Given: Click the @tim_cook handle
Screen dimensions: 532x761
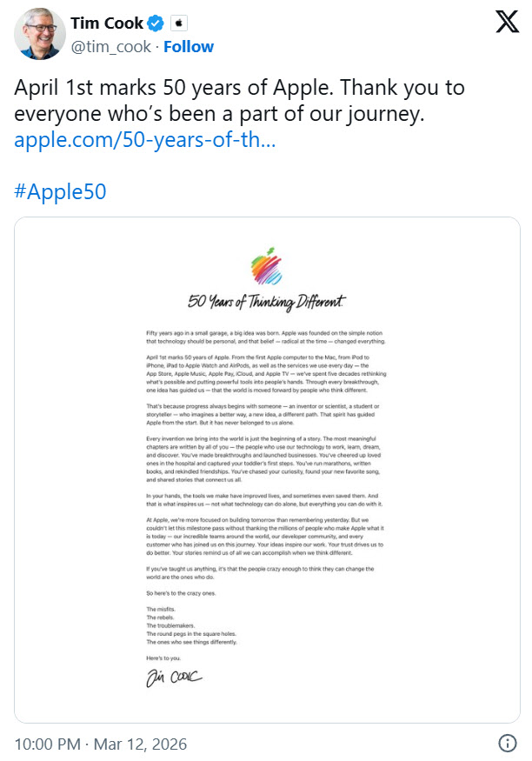Looking at the screenshot, I should coord(110,46).
